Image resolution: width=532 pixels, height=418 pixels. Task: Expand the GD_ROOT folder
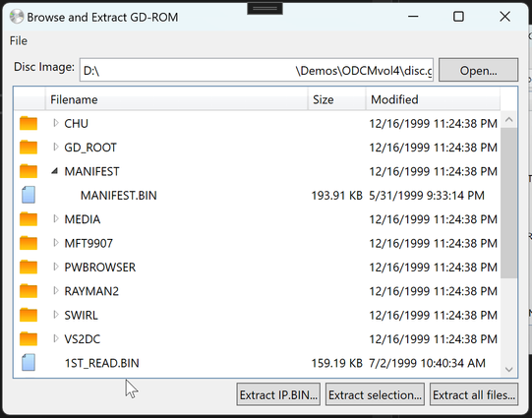pyautogui.click(x=56, y=147)
